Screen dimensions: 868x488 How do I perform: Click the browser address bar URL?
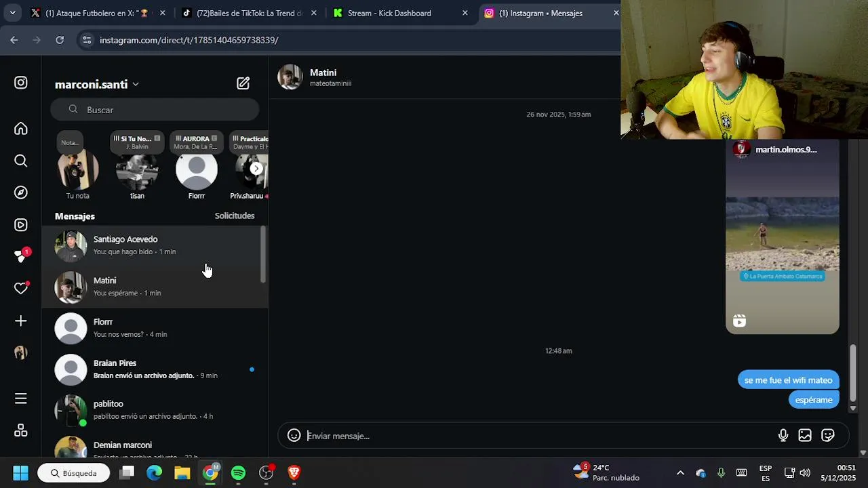click(x=189, y=40)
